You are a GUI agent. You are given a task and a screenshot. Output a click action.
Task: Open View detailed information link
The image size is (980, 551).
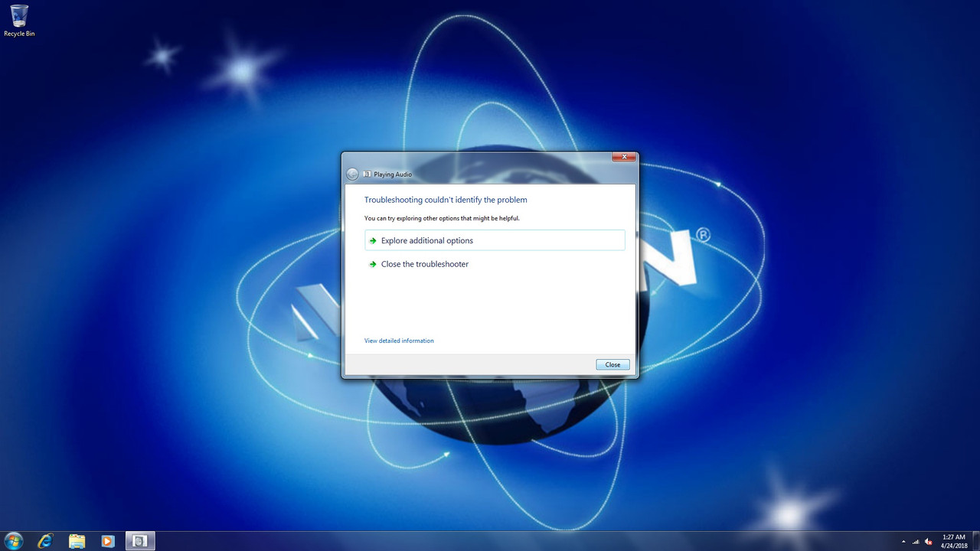pyautogui.click(x=399, y=341)
